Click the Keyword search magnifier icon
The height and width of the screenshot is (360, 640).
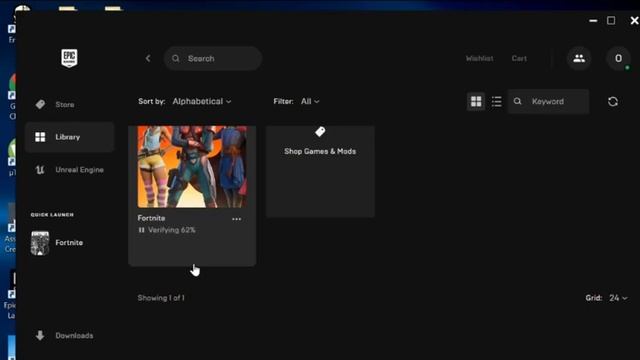point(518,101)
